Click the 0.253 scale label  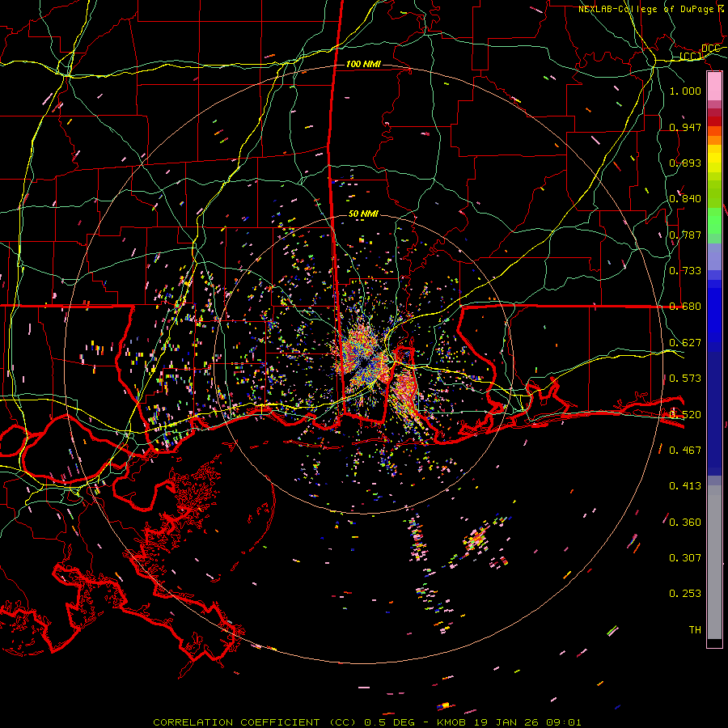click(685, 594)
